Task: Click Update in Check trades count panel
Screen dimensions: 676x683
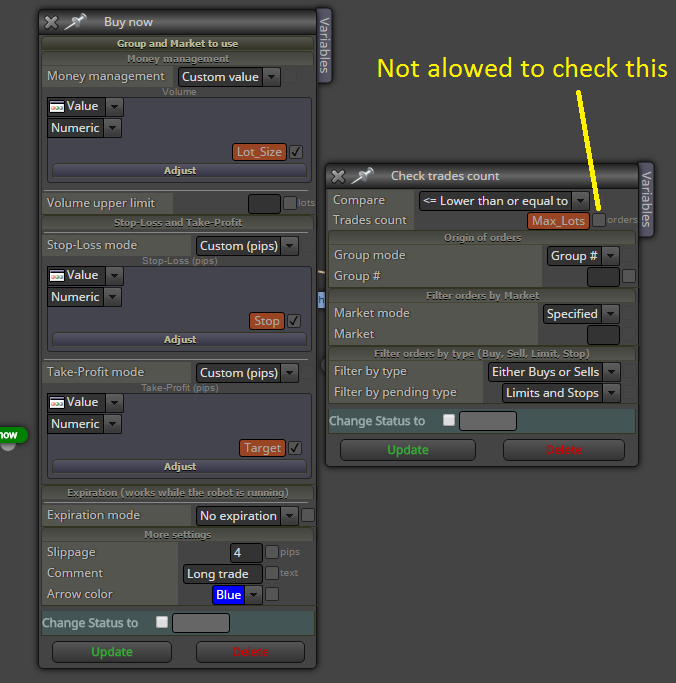Action: [x=408, y=450]
